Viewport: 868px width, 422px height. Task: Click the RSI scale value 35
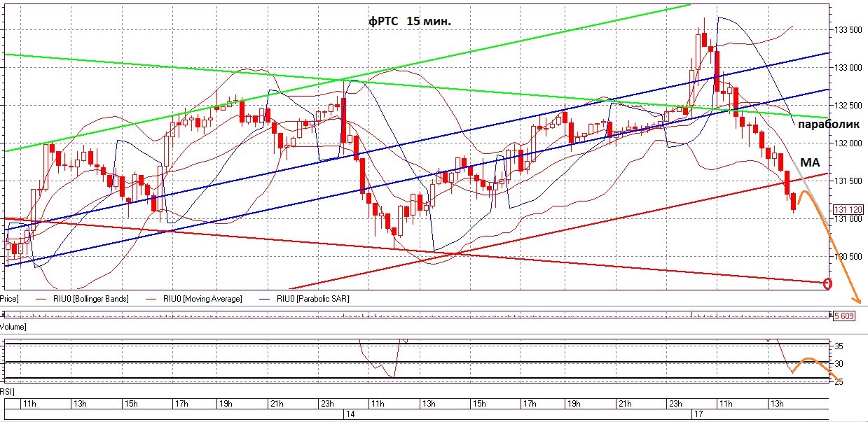click(x=839, y=346)
